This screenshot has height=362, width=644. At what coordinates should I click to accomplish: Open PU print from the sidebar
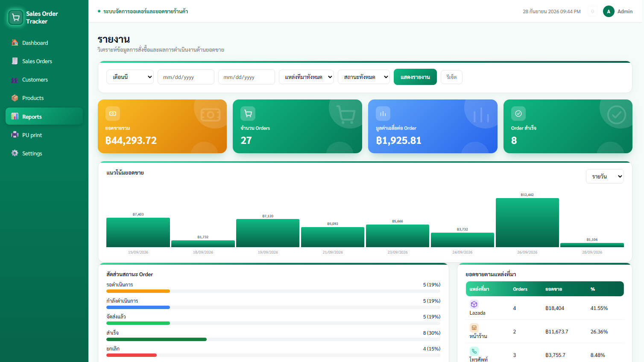click(44, 135)
